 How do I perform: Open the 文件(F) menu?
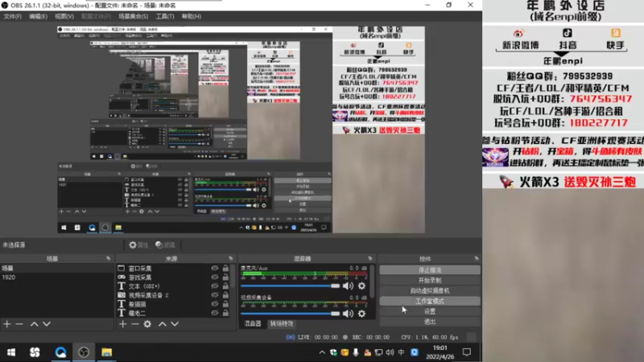(12, 16)
